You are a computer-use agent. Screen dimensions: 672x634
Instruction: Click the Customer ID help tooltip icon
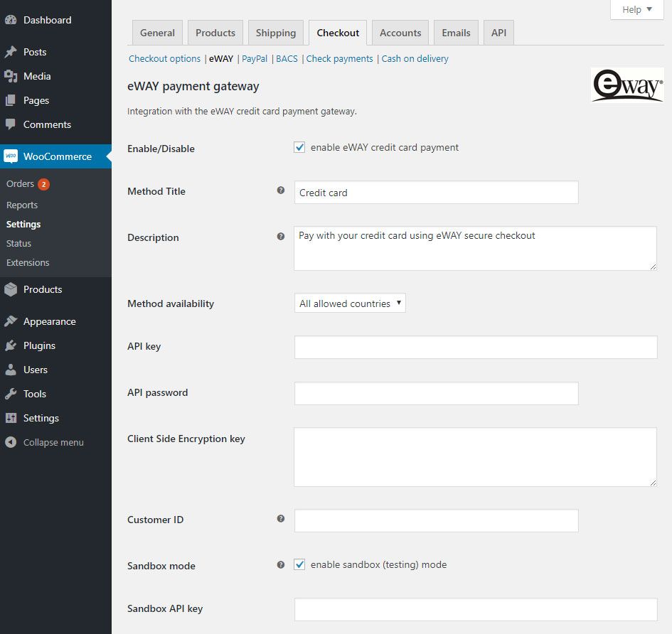[281, 519]
